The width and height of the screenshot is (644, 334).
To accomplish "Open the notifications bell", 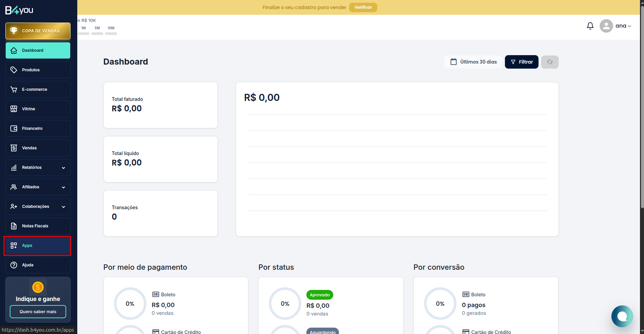I will click(x=590, y=26).
